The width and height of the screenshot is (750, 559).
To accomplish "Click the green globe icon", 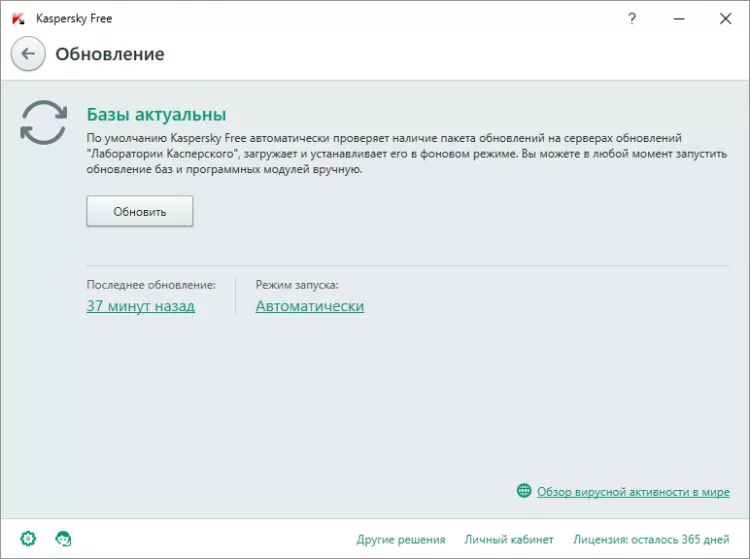I will (524, 491).
